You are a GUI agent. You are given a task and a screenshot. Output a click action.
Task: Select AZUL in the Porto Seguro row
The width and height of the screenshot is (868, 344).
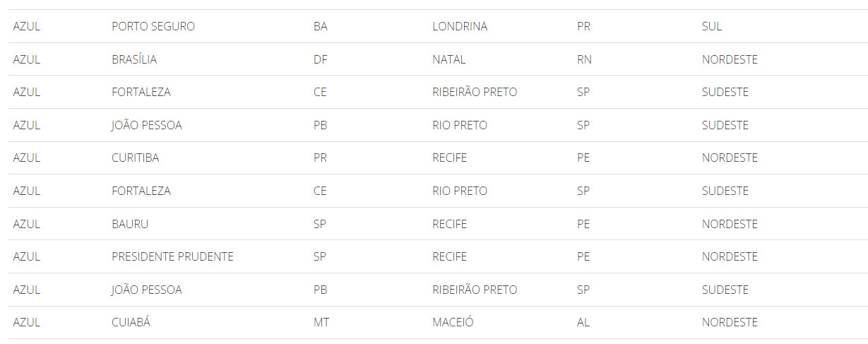coord(27,26)
